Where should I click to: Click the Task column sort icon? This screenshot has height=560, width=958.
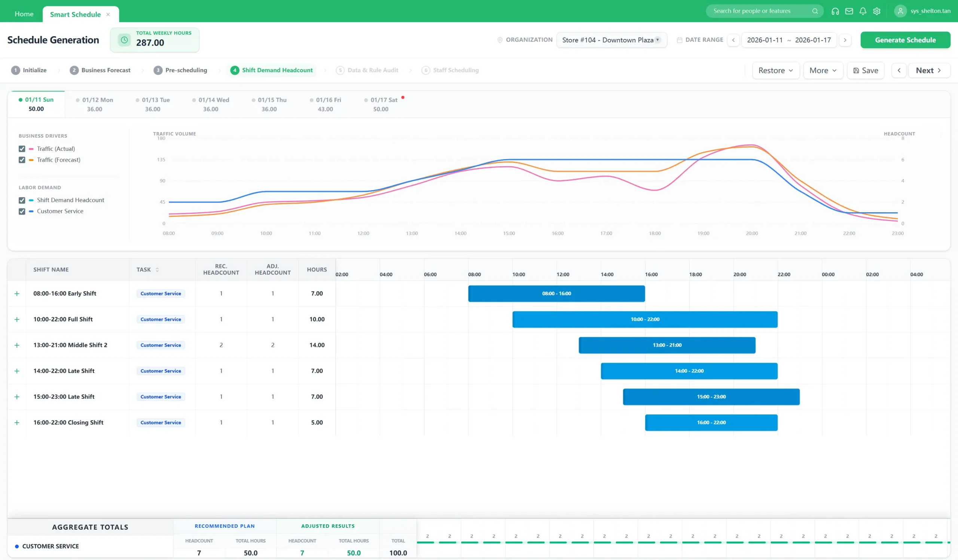tap(157, 270)
